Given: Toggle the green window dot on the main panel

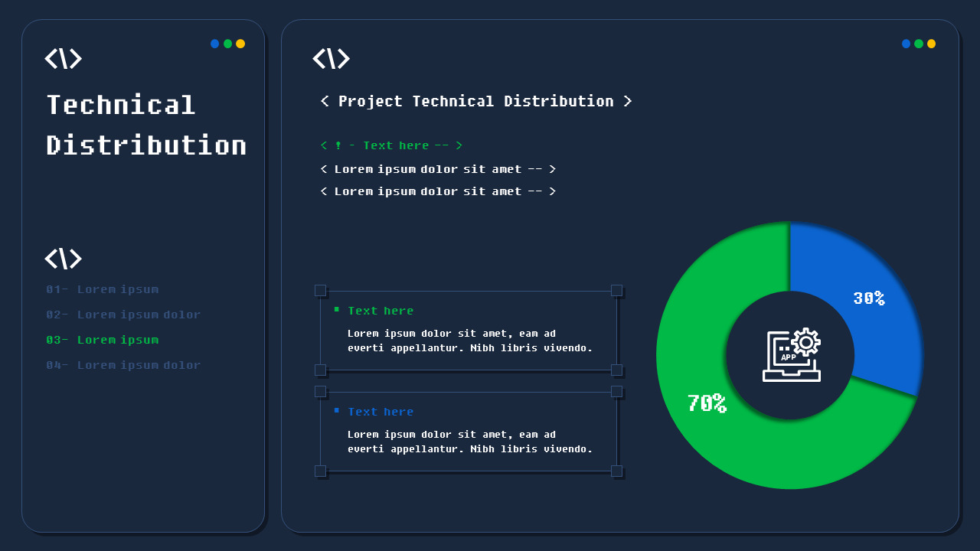Looking at the screenshot, I should coord(918,44).
